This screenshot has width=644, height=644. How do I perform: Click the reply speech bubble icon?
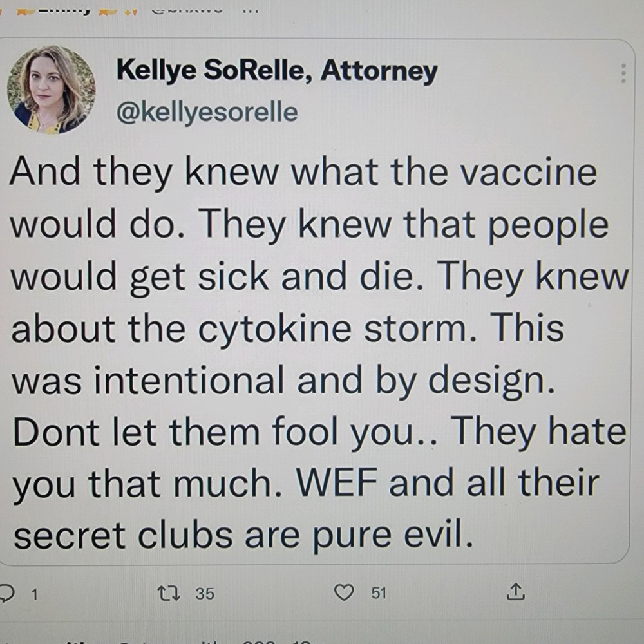(x=5, y=594)
